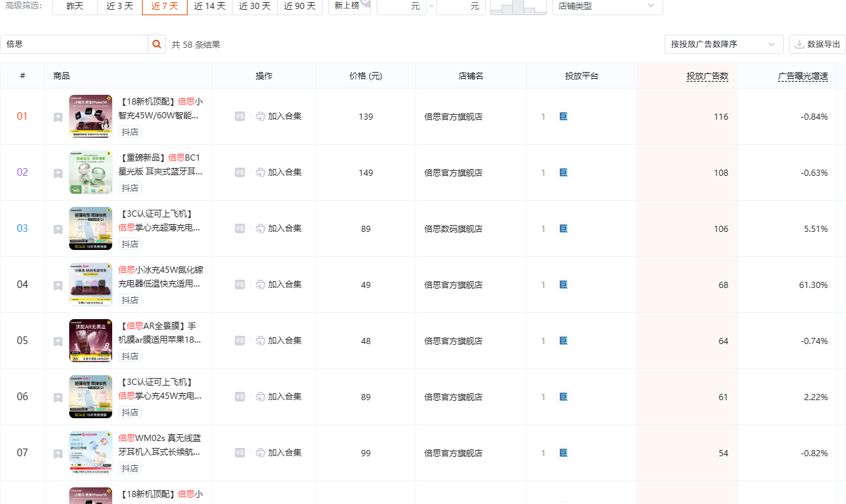Open the 店铺类型 dropdown
Viewport: 846px width, 504px height.
(x=607, y=6)
